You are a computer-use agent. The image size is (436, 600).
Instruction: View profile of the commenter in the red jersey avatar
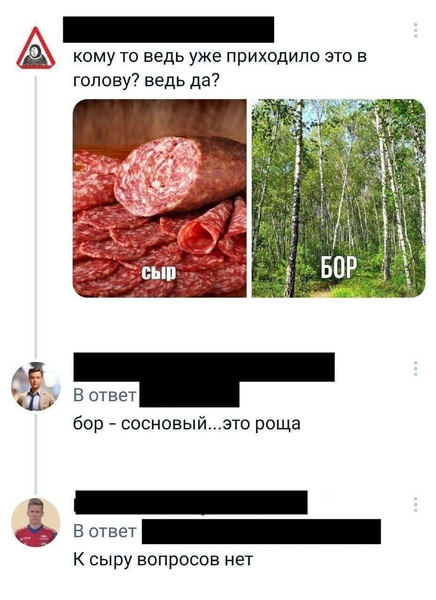(36, 523)
